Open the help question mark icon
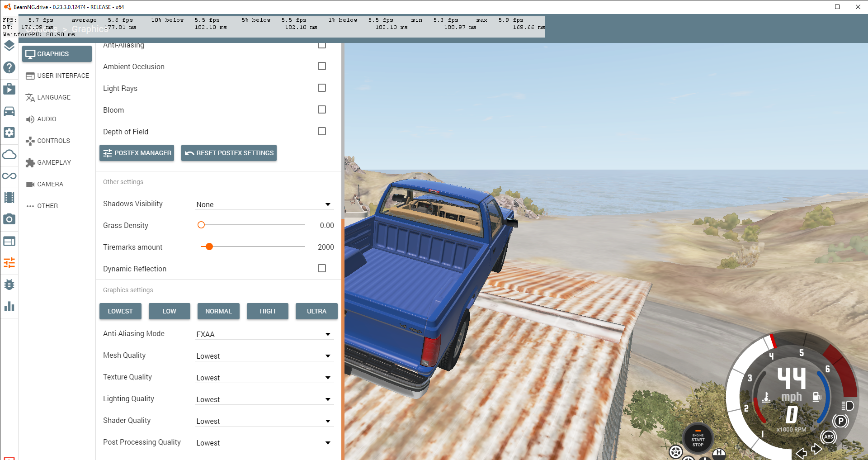The width and height of the screenshot is (868, 460). pos(9,67)
